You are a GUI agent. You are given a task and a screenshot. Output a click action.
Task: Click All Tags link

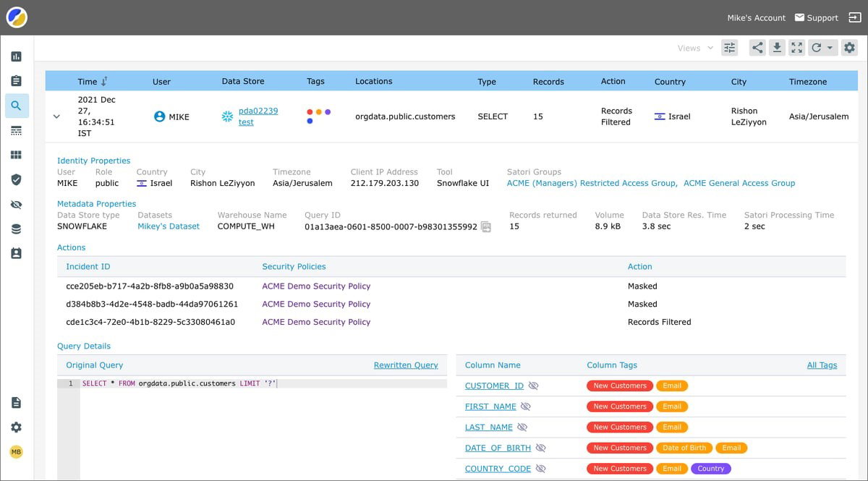pyautogui.click(x=822, y=365)
